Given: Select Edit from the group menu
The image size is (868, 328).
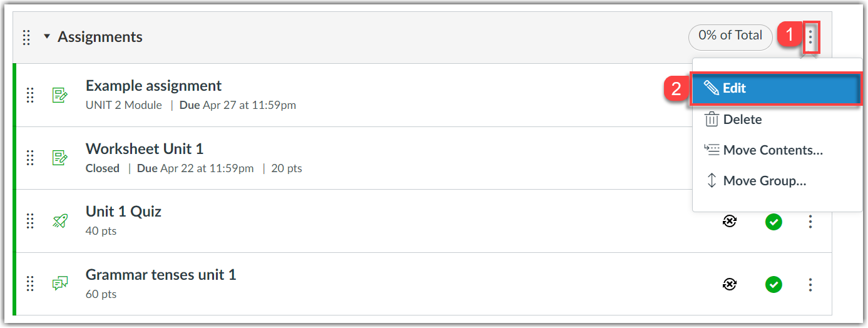Looking at the screenshot, I should click(776, 88).
